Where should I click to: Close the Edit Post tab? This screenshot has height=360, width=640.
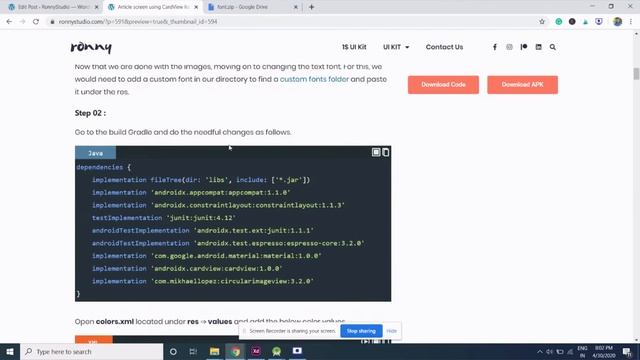pyautogui.click(x=97, y=7)
